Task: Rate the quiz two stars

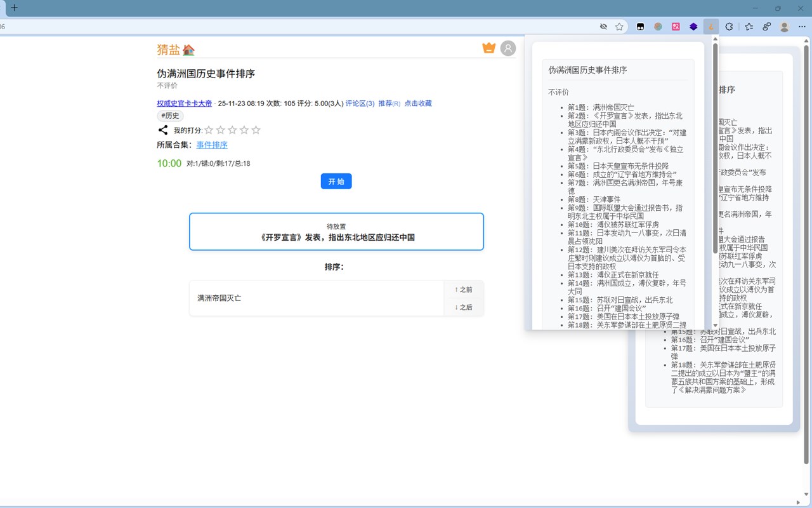Action: pos(221,130)
